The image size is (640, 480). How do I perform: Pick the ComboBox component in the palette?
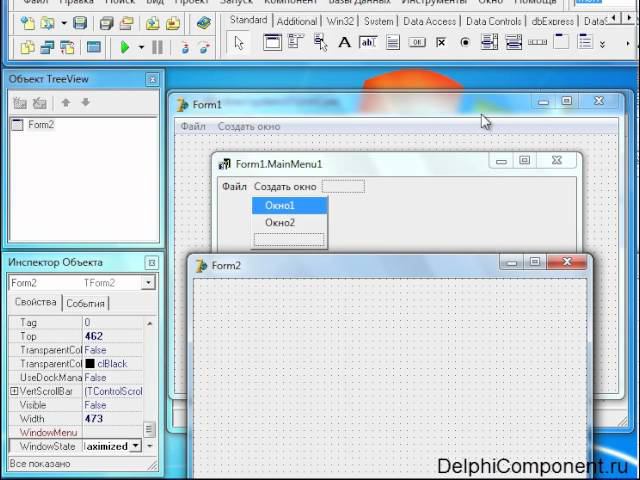[513, 42]
